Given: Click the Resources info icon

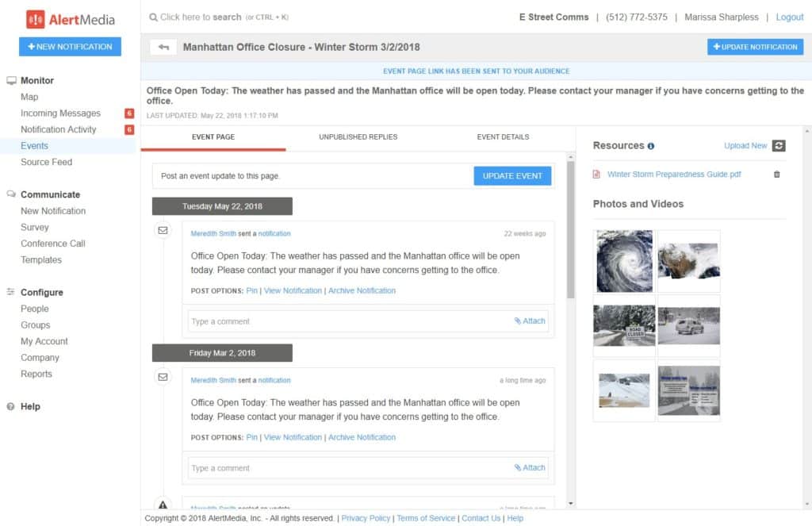Looking at the screenshot, I should [x=651, y=146].
